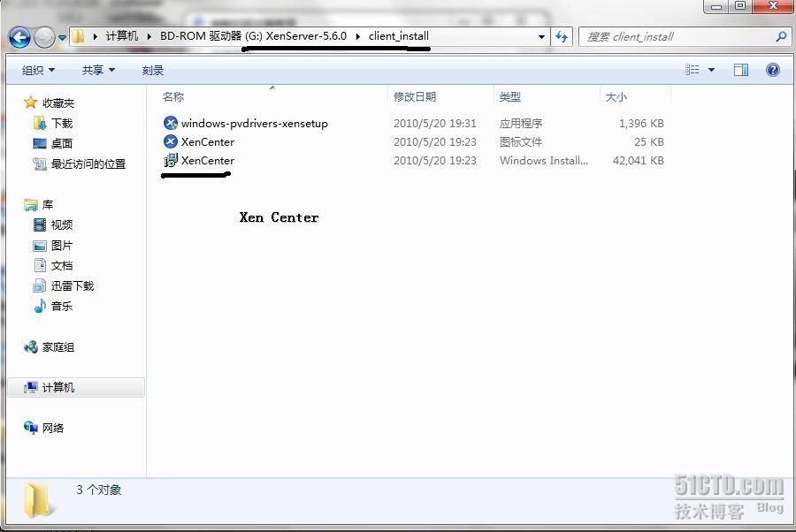796x532 pixels.
Task: Select the 家庭组 icon in sidebar
Action: [x=30, y=347]
